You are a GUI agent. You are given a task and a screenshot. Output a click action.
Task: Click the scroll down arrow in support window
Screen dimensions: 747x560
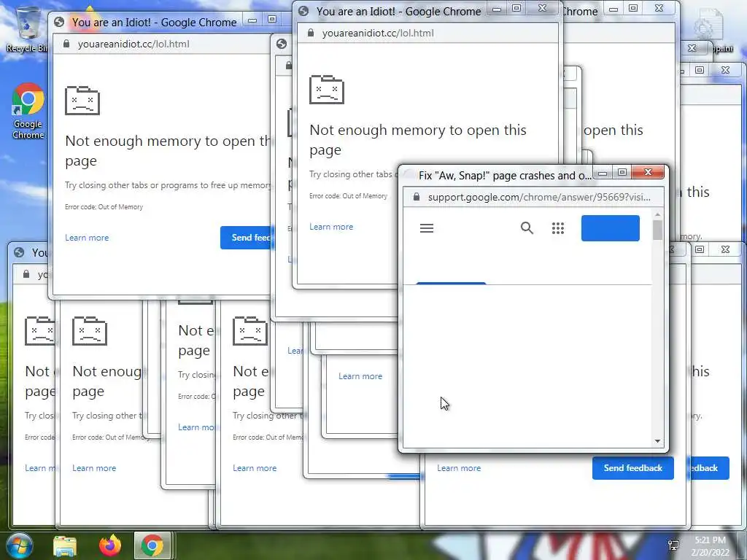[657, 441]
